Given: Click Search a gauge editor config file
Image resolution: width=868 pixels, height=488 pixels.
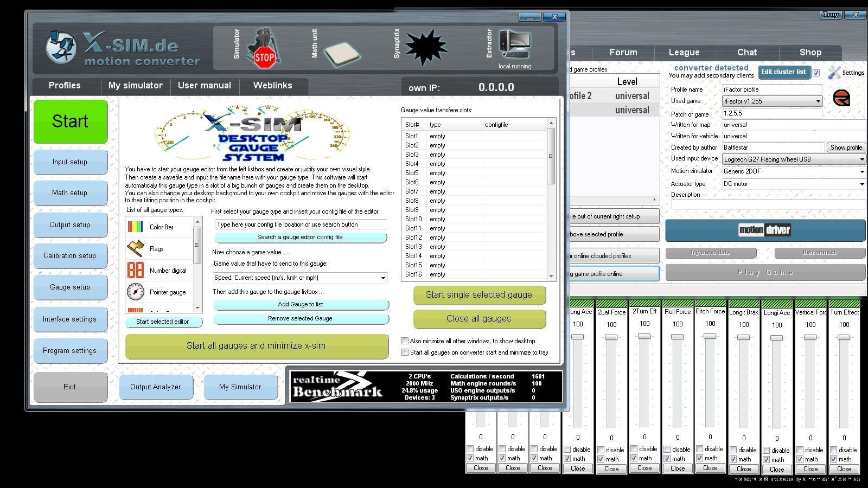Looking at the screenshot, I should [300, 237].
